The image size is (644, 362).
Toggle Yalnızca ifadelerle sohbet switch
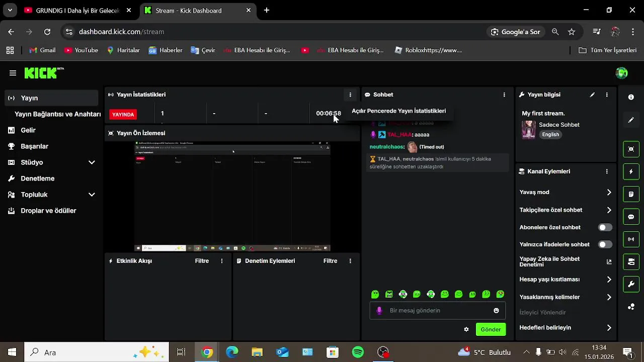[605, 244]
